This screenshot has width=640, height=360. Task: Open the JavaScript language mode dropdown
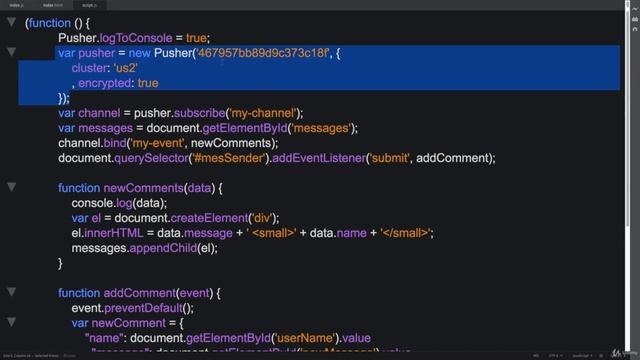[x=582, y=356]
